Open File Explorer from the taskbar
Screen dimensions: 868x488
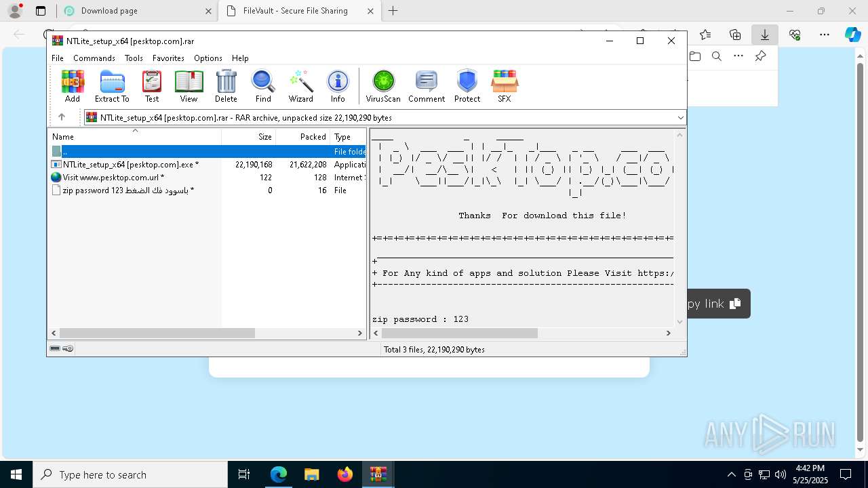(x=311, y=474)
